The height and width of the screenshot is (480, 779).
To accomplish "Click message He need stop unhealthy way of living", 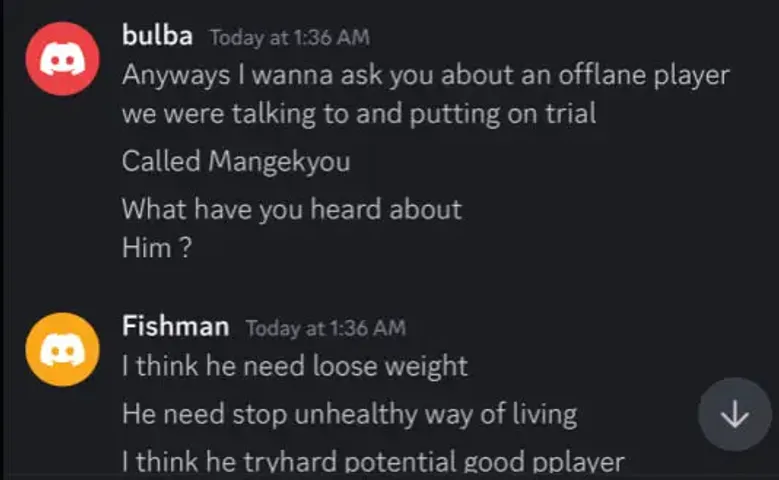I will pyautogui.click(x=349, y=414).
